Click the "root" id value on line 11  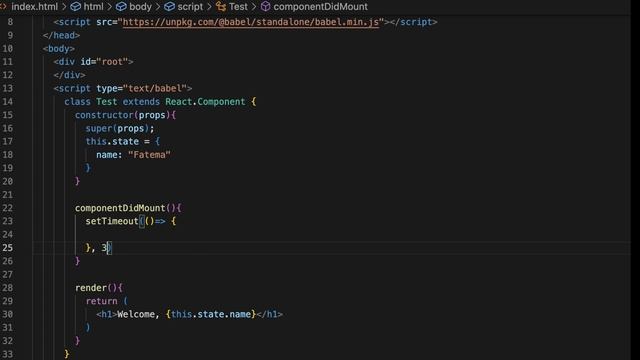[x=112, y=62]
